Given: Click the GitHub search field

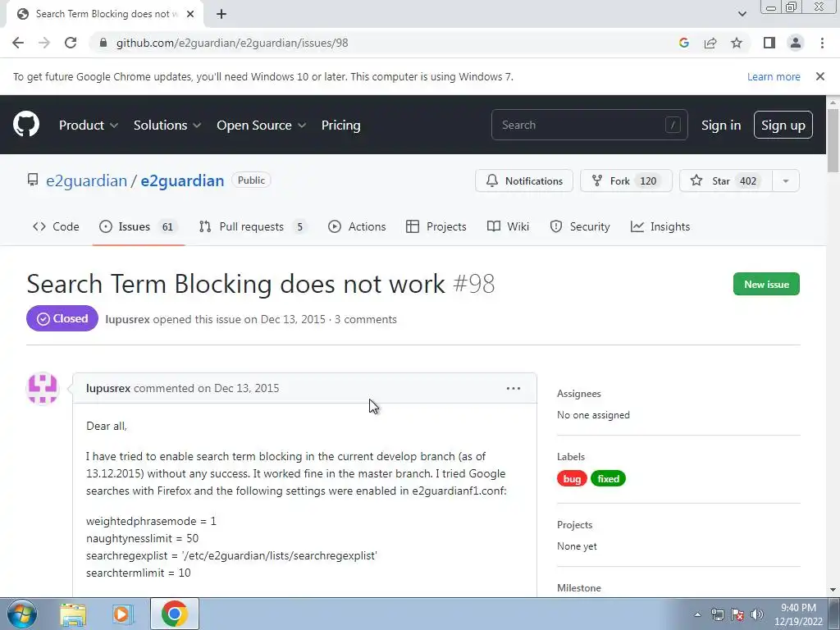Looking at the screenshot, I should (x=589, y=125).
